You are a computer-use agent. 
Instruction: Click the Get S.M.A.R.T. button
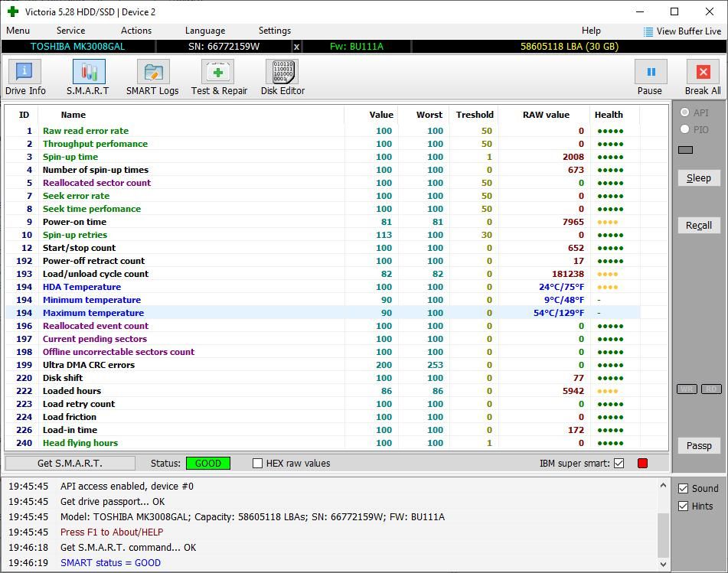[70, 463]
